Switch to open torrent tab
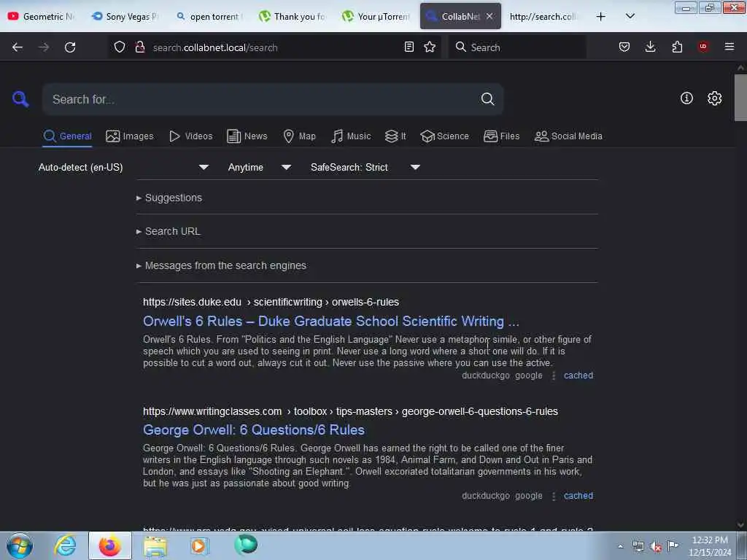 (209, 17)
